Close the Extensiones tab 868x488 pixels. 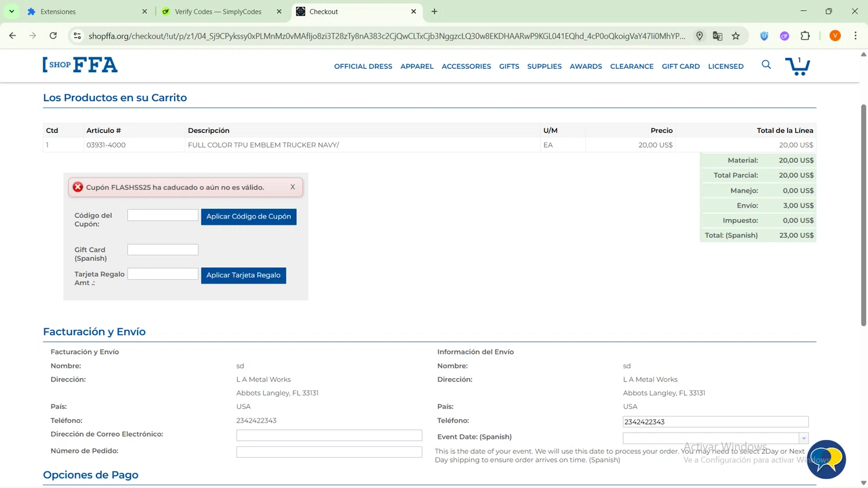(145, 12)
